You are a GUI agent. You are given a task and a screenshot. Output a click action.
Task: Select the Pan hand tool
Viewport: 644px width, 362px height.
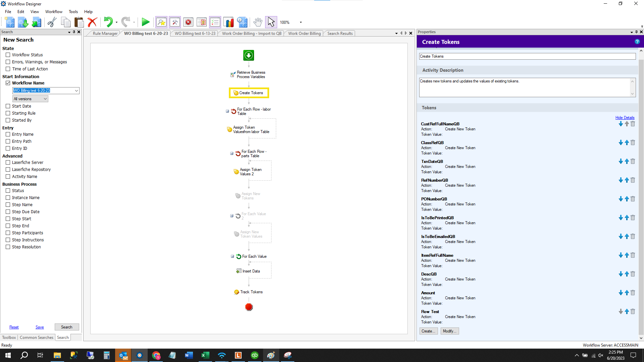coord(257,22)
